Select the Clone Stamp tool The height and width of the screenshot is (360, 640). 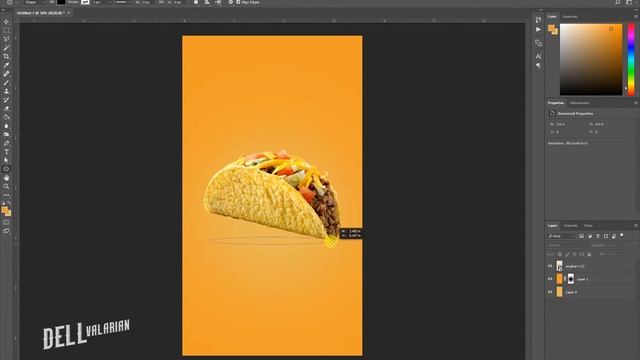click(x=6, y=91)
